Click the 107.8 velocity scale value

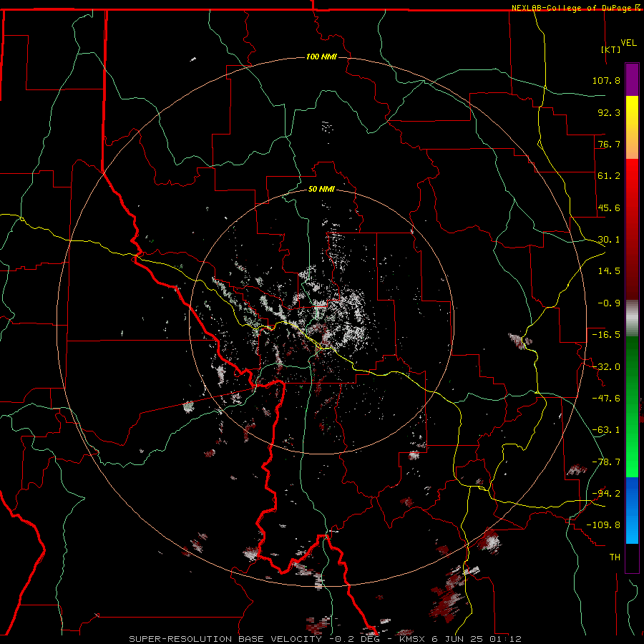(606, 80)
